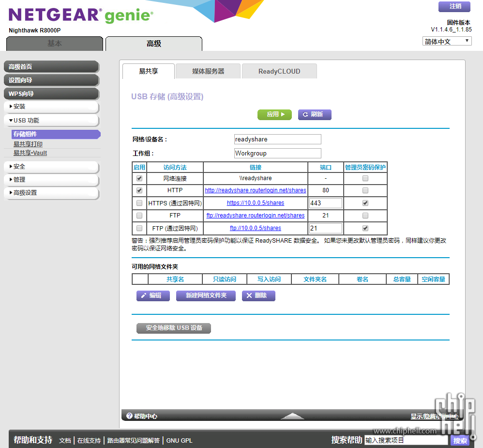Toggle password protection for FTP row
This screenshot has width=483, height=448.
(365, 216)
